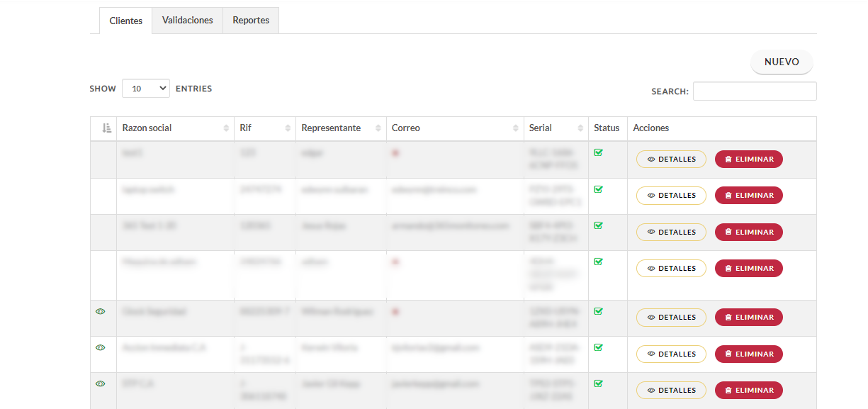Click the NUEVO button
The width and height of the screenshot is (868, 409).
(782, 62)
